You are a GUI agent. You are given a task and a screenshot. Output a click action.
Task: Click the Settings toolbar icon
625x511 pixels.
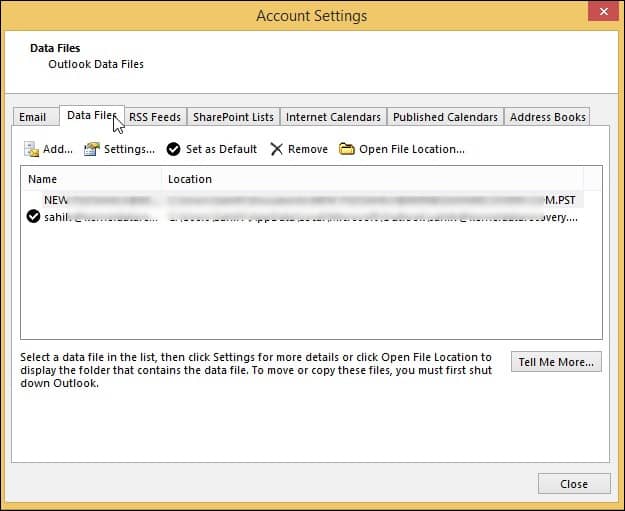92,149
